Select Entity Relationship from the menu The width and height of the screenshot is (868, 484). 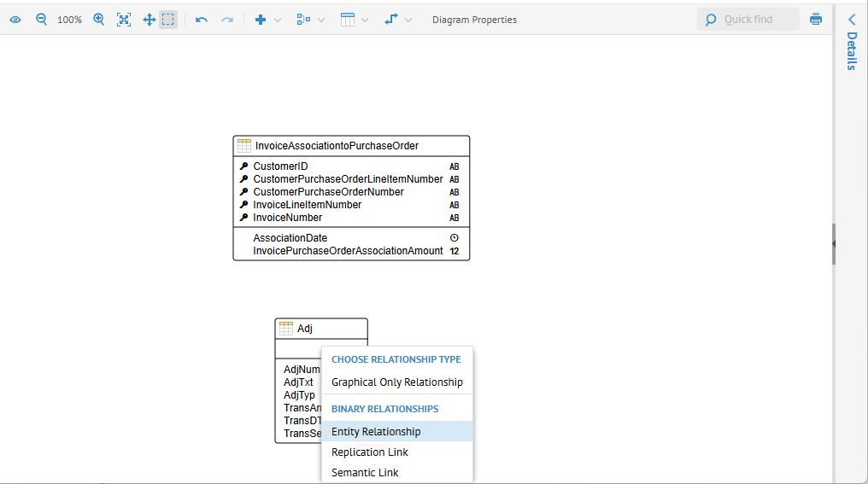pos(376,432)
